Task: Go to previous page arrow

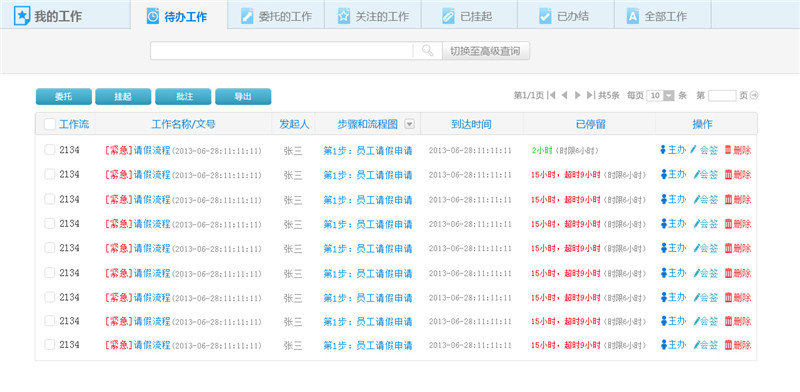Action: tap(564, 95)
